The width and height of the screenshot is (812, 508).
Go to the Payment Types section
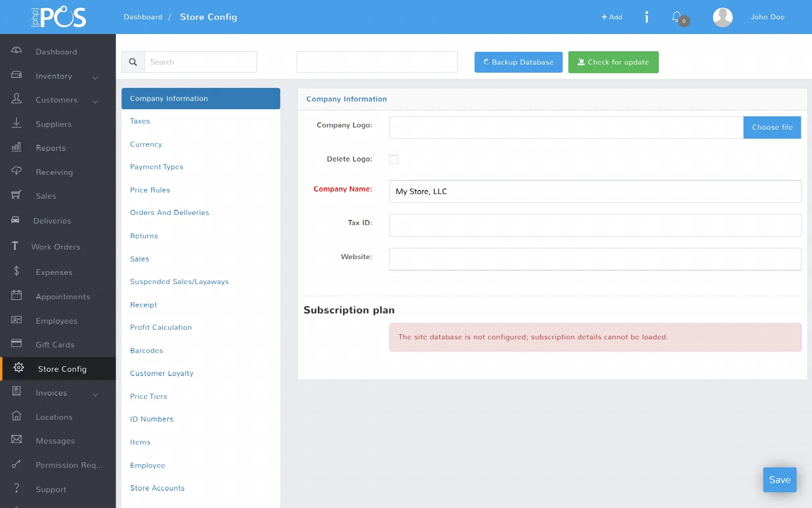coord(157,167)
